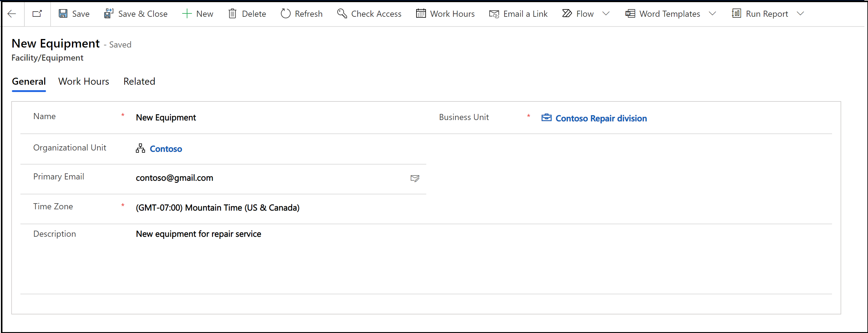868x333 pixels.
Task: Click the back navigation arrow
Action: pos(13,14)
